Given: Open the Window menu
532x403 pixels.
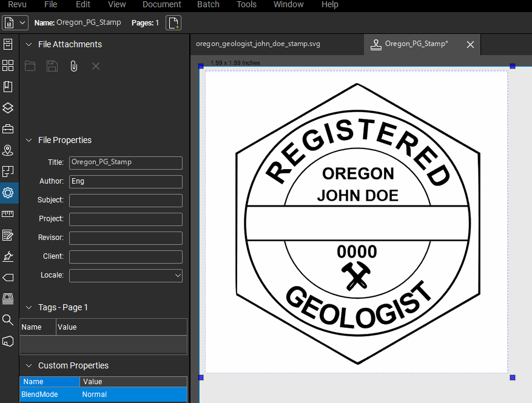Looking at the screenshot, I should click(x=288, y=4).
